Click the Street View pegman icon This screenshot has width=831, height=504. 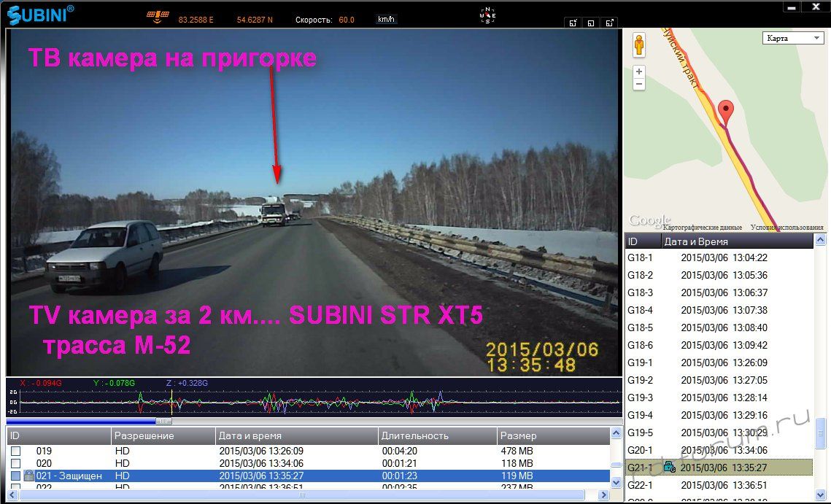(639, 45)
